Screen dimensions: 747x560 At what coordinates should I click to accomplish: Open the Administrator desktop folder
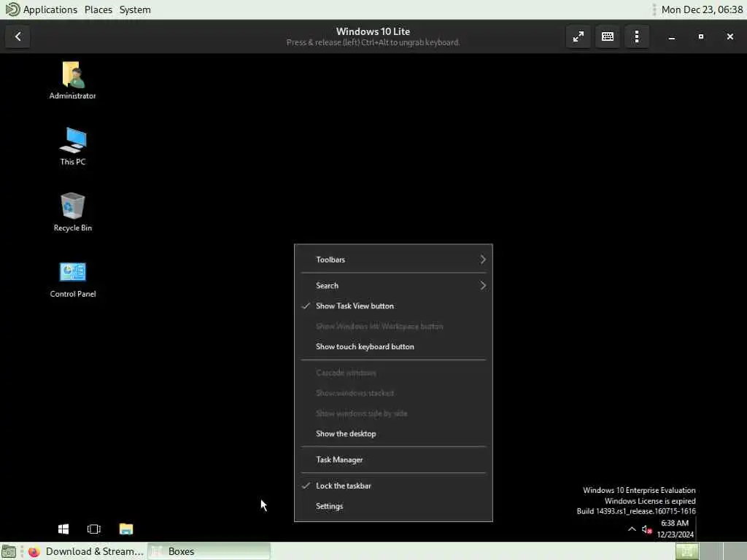[x=72, y=80]
